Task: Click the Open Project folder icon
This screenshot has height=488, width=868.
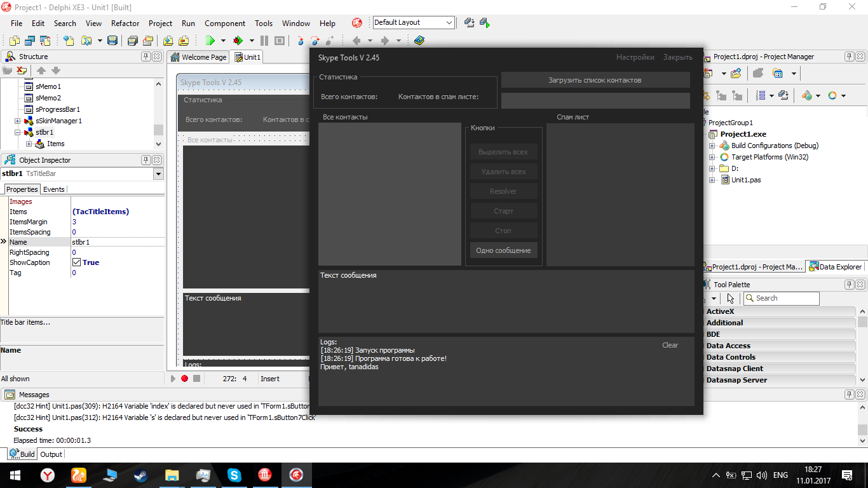Action: 147,41
